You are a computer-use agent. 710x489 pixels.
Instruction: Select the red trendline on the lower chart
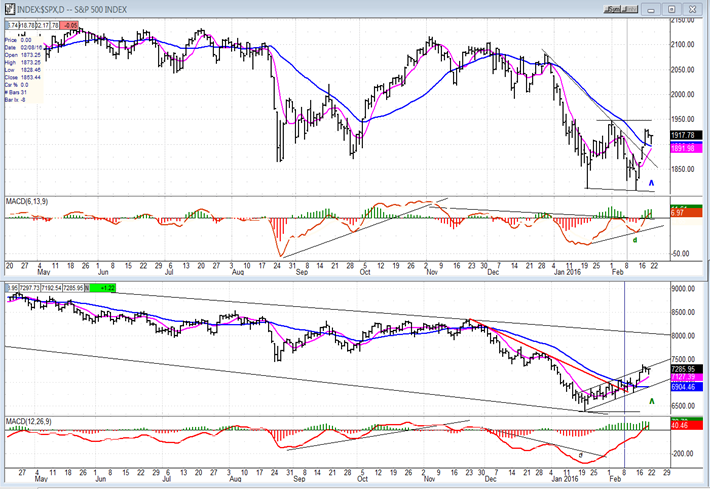(548, 355)
